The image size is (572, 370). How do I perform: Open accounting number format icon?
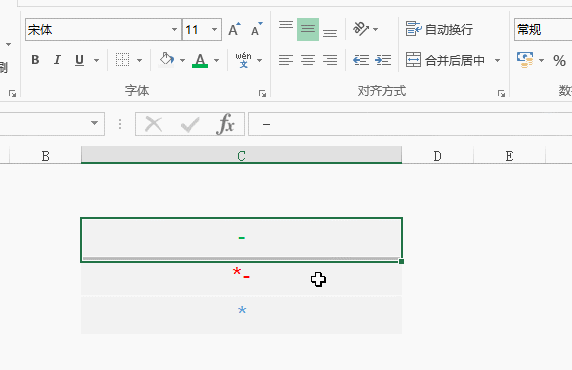[525, 60]
